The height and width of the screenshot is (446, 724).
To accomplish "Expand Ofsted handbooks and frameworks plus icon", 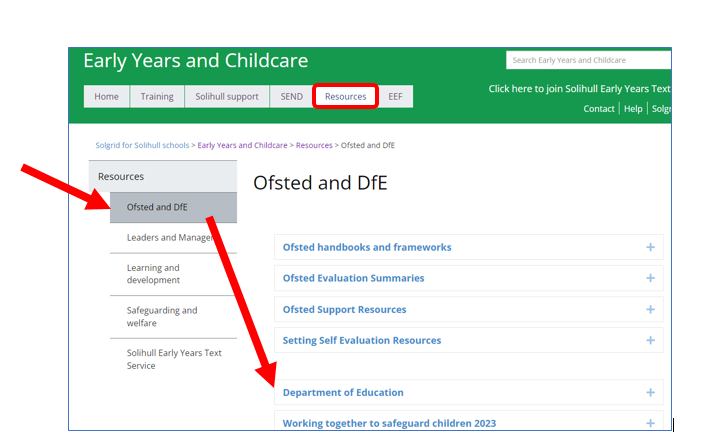I will coord(650,247).
